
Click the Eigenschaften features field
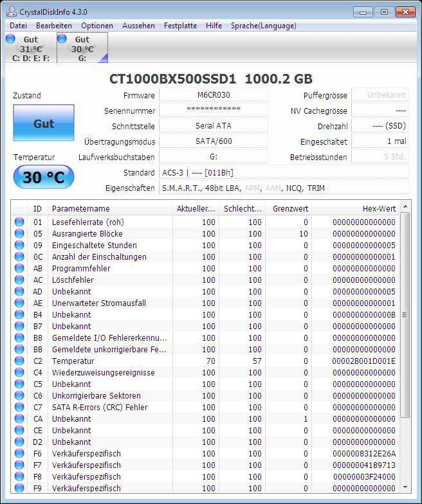click(x=284, y=188)
